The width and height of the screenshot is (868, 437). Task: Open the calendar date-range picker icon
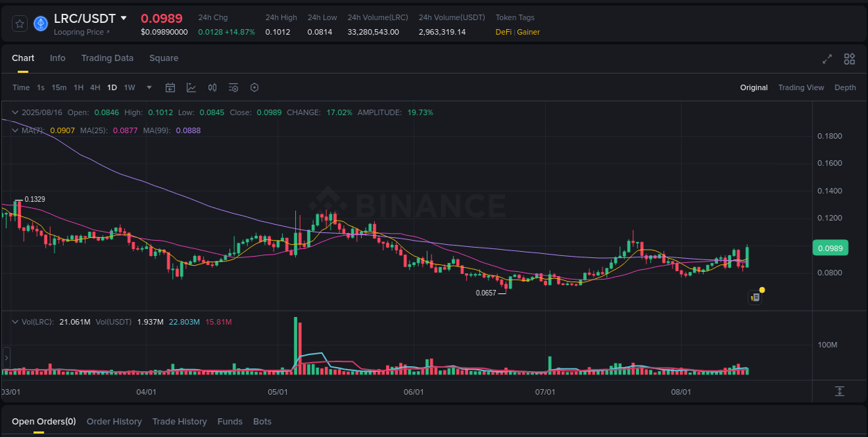tap(170, 87)
